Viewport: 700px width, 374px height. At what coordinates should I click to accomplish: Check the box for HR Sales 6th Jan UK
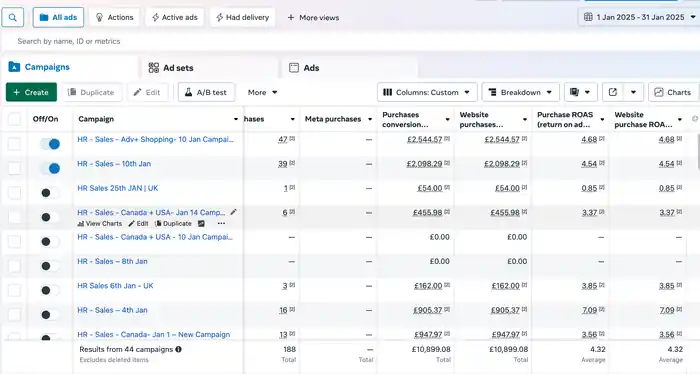(x=14, y=290)
